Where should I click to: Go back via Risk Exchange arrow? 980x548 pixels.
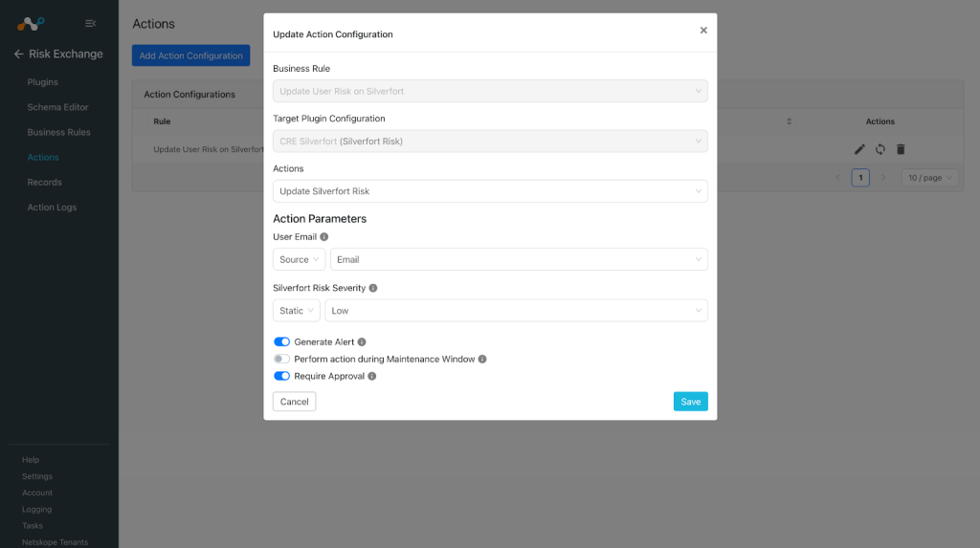click(19, 55)
